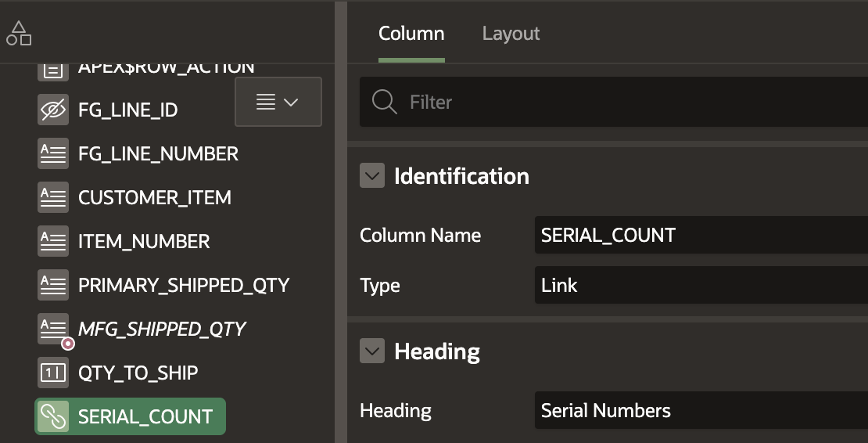
Task: Select the CUSTOMER_ITEM column
Action: [155, 197]
